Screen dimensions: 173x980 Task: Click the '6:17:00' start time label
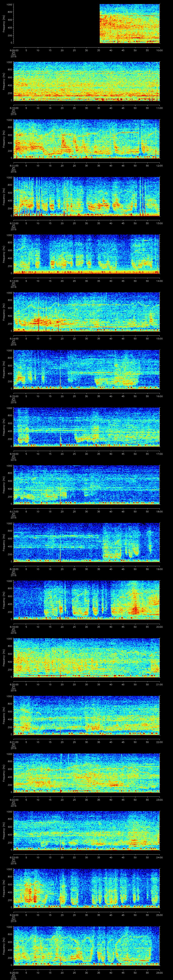click(x=14, y=511)
